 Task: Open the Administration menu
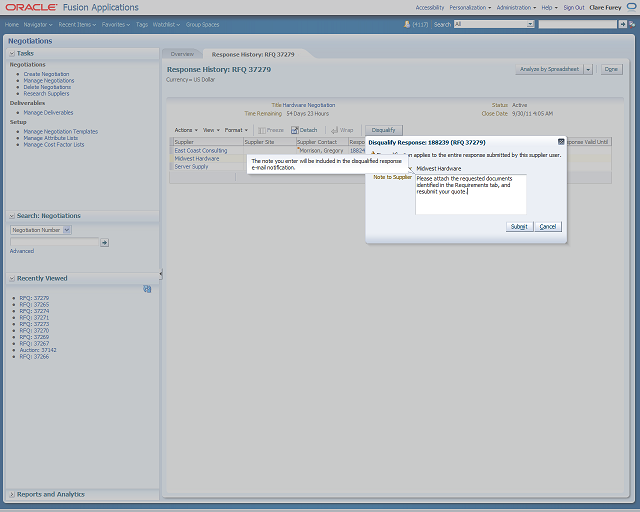516,7
